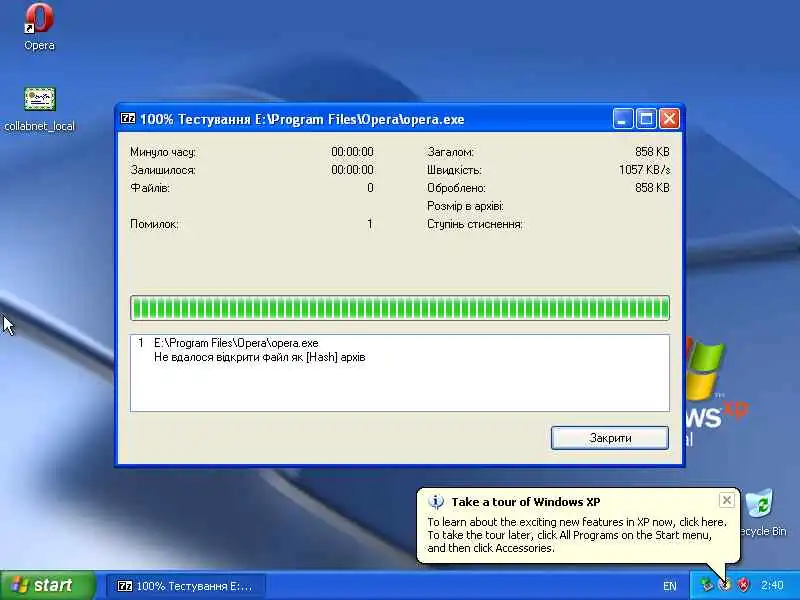Screen dimensions: 800x600
Task: Click the Windows tour tray icon
Action: coord(724,585)
